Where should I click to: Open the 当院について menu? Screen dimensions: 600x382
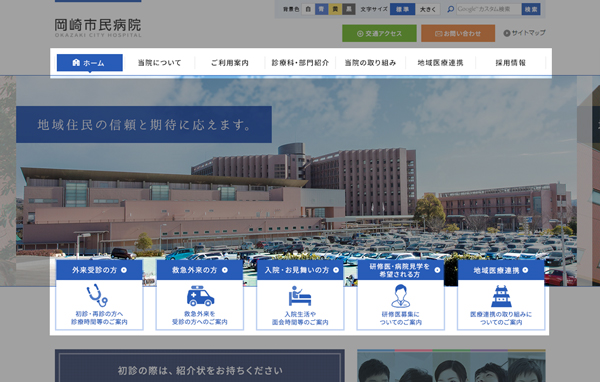click(x=160, y=63)
